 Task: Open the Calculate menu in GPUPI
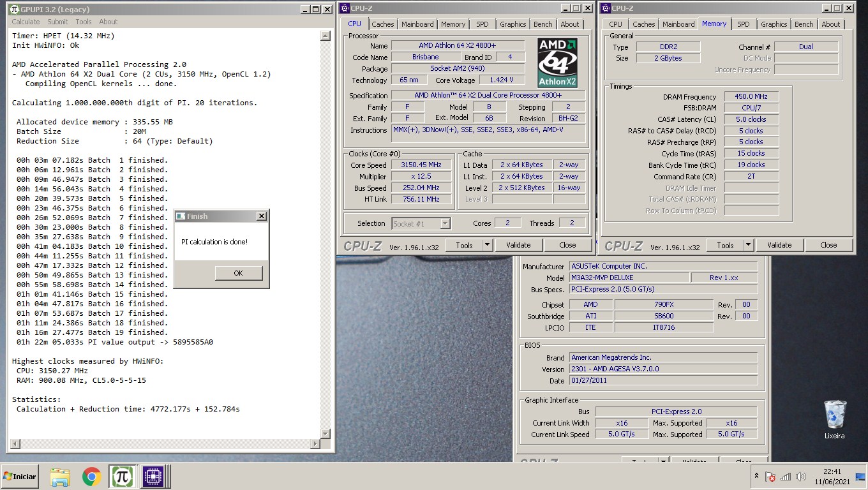(x=26, y=22)
